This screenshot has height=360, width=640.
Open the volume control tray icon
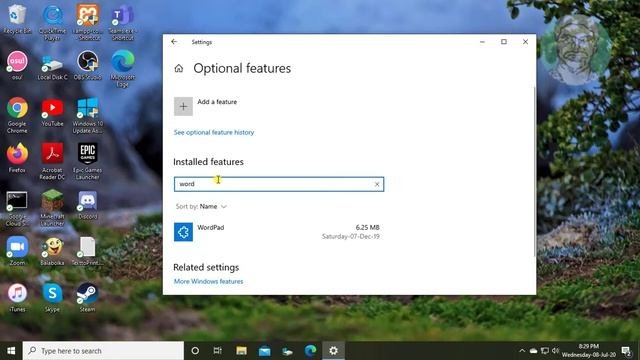(x=555, y=351)
